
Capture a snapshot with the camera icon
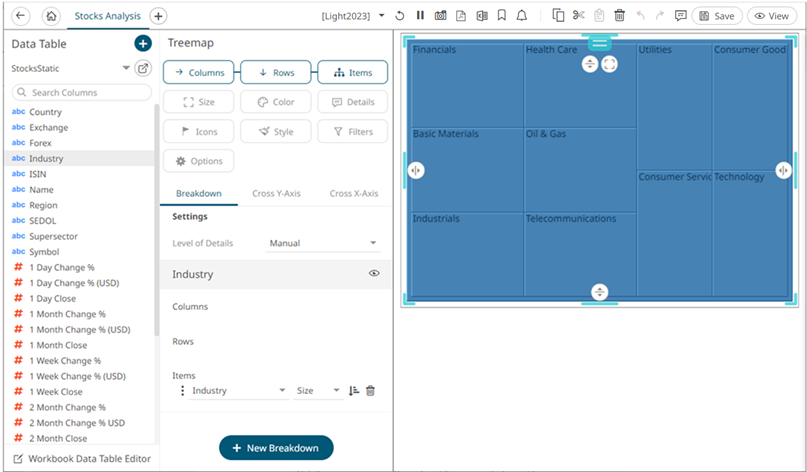[441, 16]
